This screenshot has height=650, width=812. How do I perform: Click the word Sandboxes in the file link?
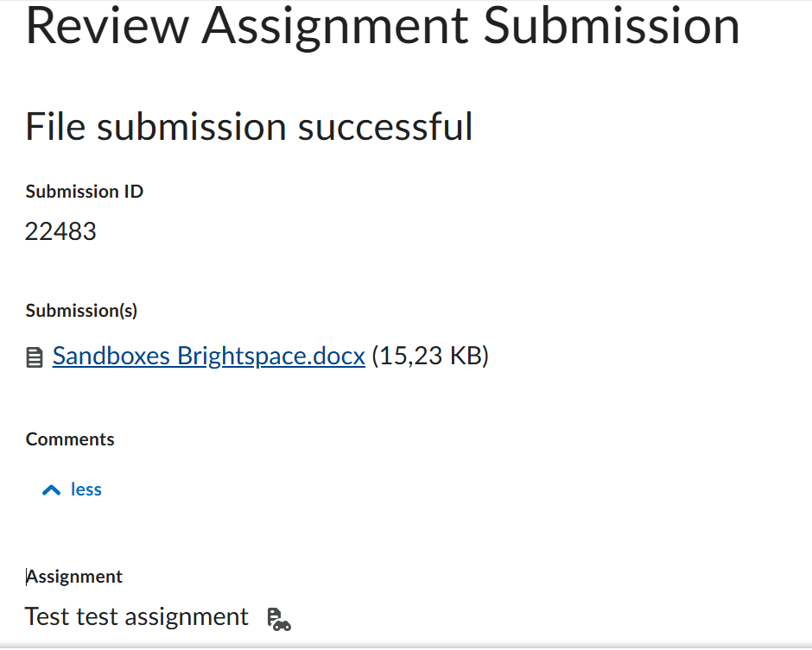tap(111, 357)
